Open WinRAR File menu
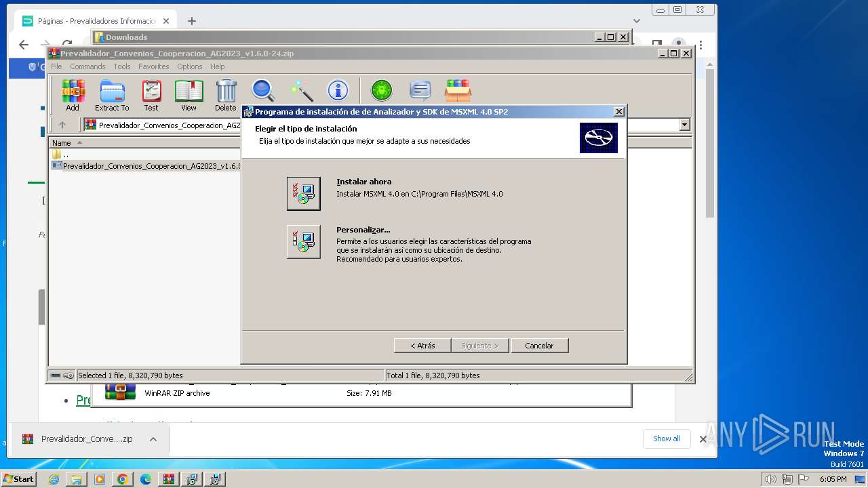The width and height of the screenshot is (868, 488). pos(56,66)
